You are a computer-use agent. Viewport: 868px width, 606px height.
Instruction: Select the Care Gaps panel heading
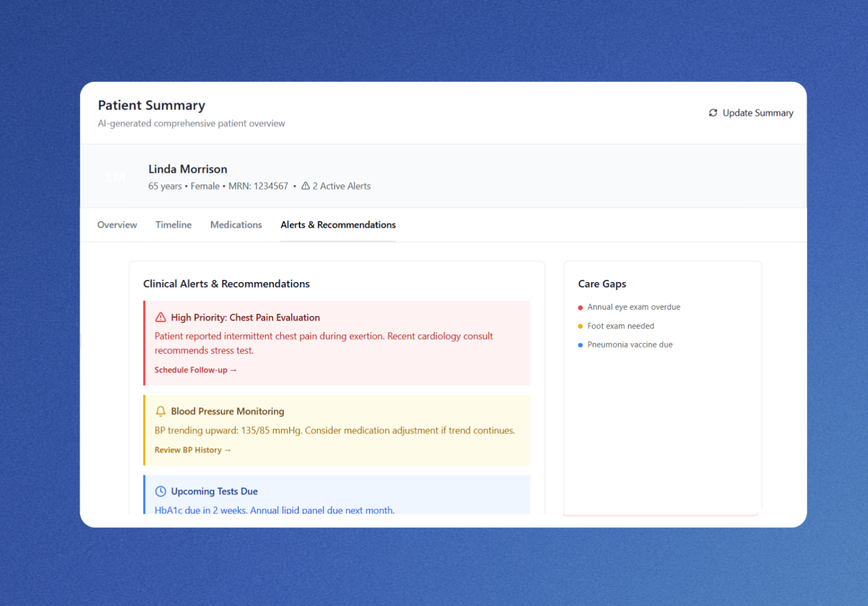(602, 284)
